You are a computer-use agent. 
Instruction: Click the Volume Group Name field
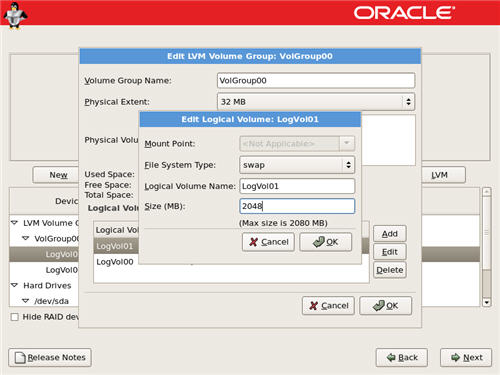click(316, 80)
